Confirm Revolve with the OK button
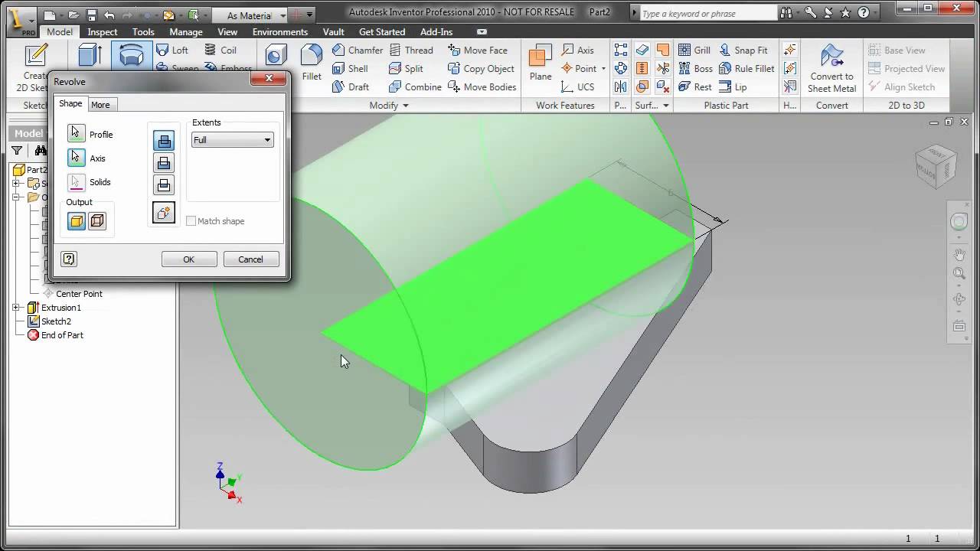The width and height of the screenshot is (980, 551). pyautogui.click(x=189, y=259)
